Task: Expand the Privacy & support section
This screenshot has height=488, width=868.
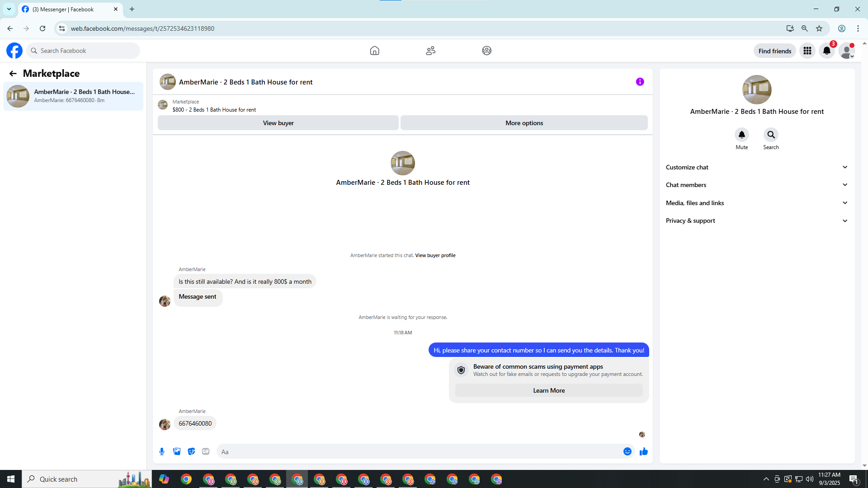Action: [757, 221]
